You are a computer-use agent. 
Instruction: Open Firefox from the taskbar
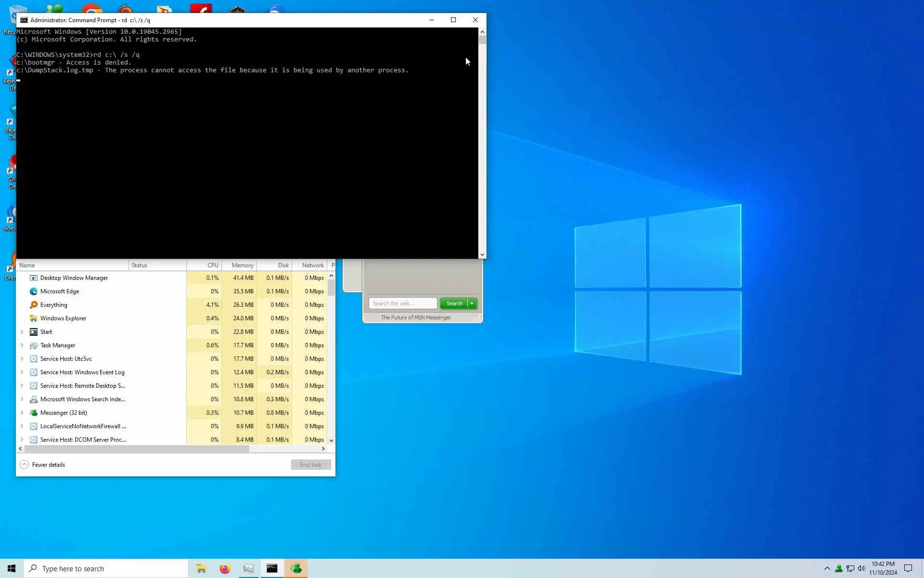click(x=225, y=569)
